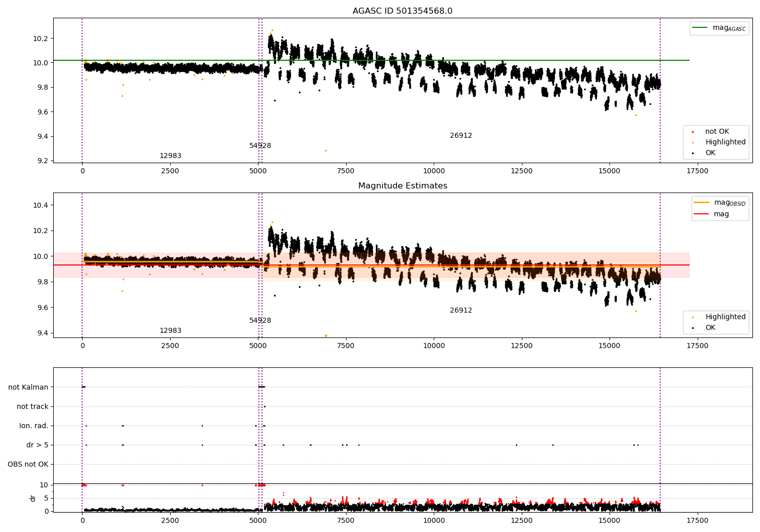Image resolution: width=760 pixels, height=532 pixels.
Task: Click the "54928" annotation in the middle plot
Action: coord(260,321)
